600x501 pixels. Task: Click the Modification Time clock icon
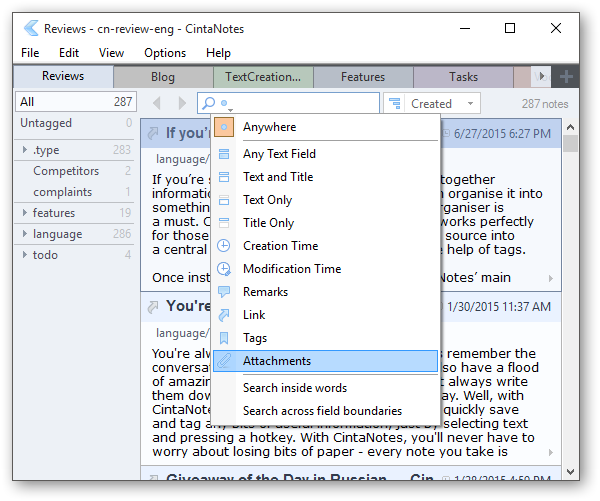click(x=224, y=269)
